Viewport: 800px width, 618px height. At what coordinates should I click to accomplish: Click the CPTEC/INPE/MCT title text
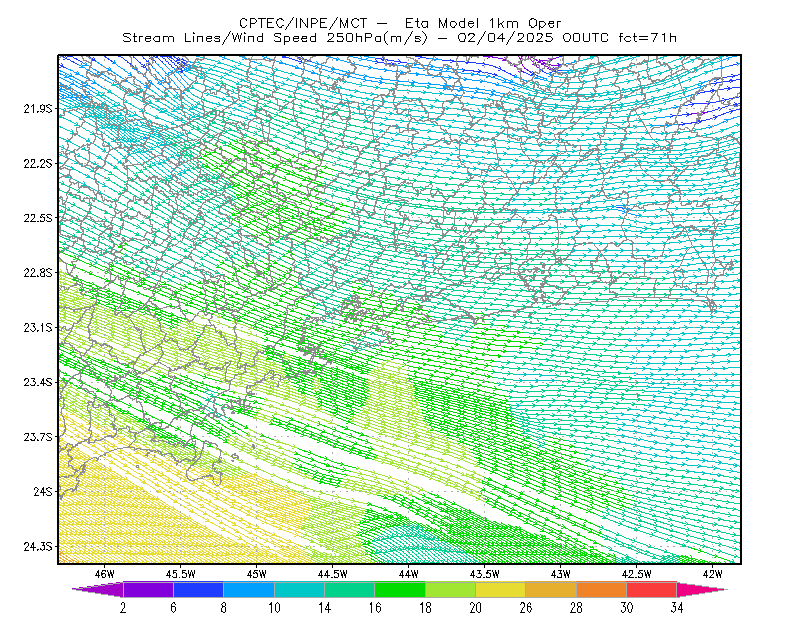(x=303, y=23)
